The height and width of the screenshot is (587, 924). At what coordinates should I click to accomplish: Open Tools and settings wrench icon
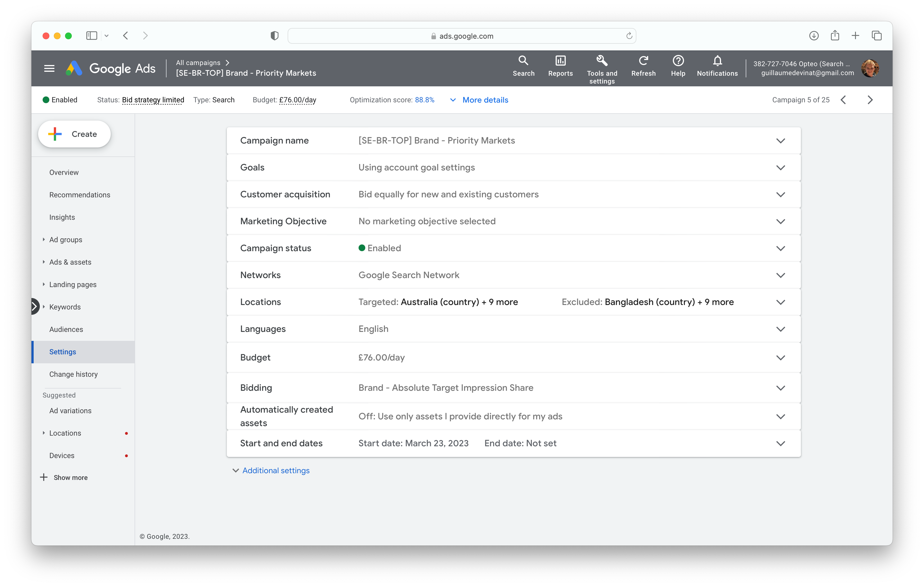[x=601, y=61]
